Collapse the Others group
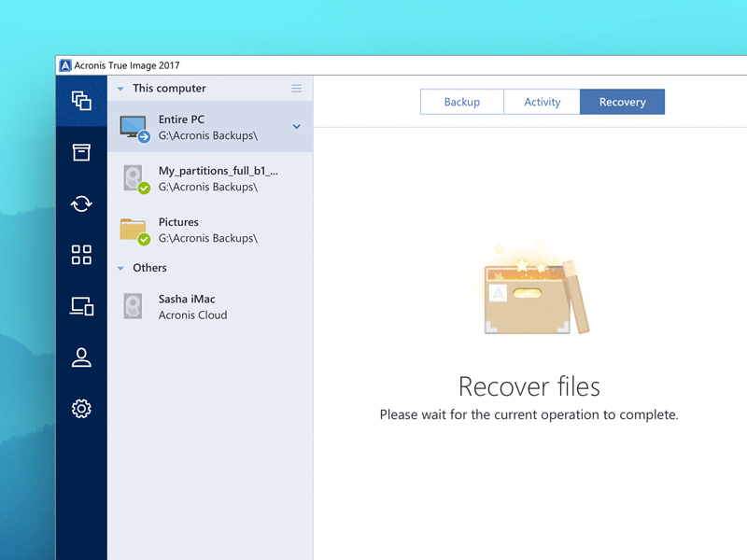Image resolution: width=747 pixels, height=560 pixels. [x=120, y=269]
